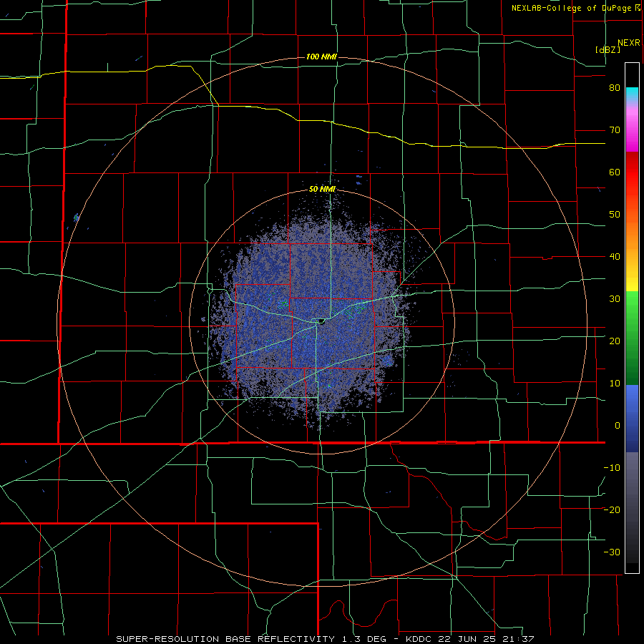The width and height of the screenshot is (644, 644).
Task: Click the cyan top of the color bar
Action: click(632, 94)
